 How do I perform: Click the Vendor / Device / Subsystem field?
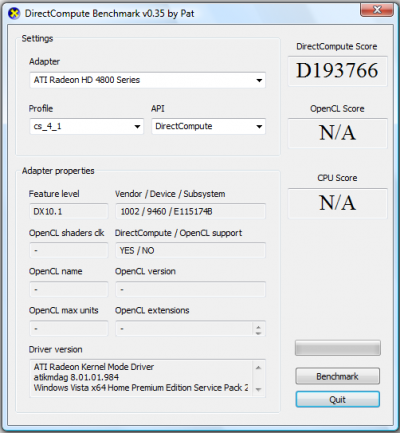(190, 211)
